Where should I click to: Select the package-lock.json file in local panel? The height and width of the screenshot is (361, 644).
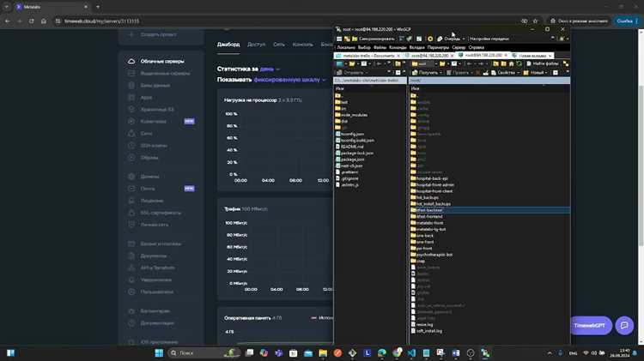(354, 153)
